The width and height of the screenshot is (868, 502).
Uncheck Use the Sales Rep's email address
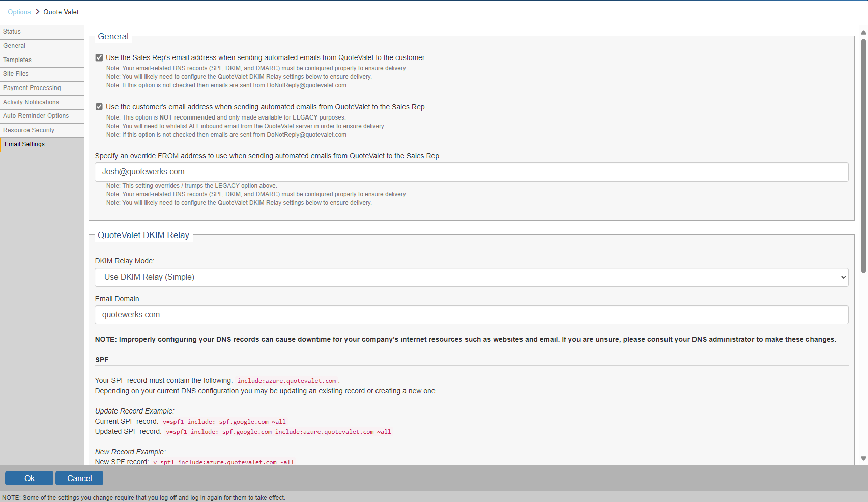pyautogui.click(x=99, y=57)
